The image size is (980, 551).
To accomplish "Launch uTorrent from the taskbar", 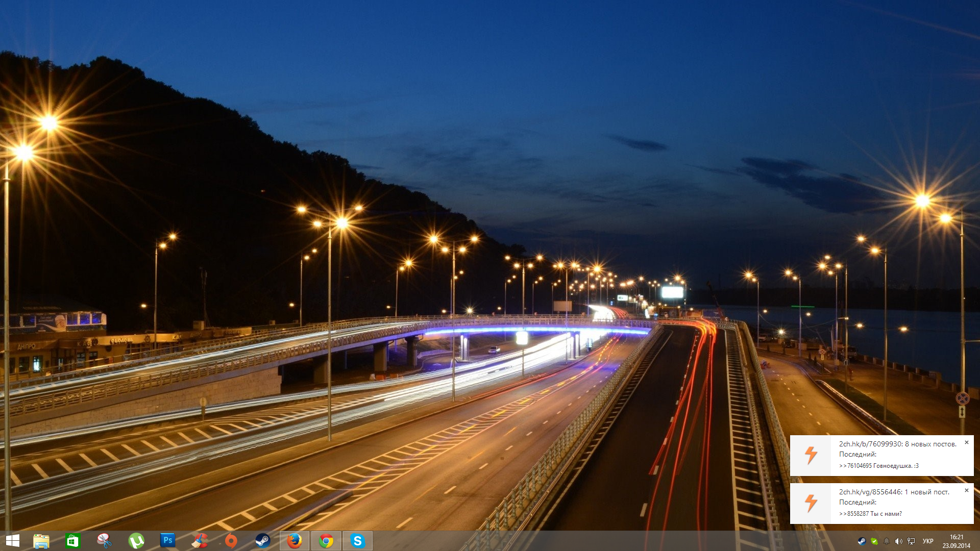I will pos(136,541).
